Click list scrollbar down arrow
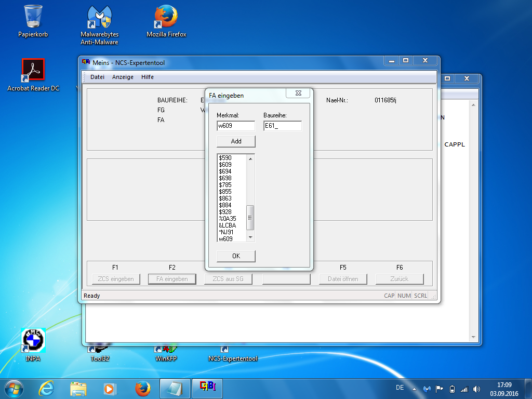This screenshot has width=532, height=399. pos(250,237)
